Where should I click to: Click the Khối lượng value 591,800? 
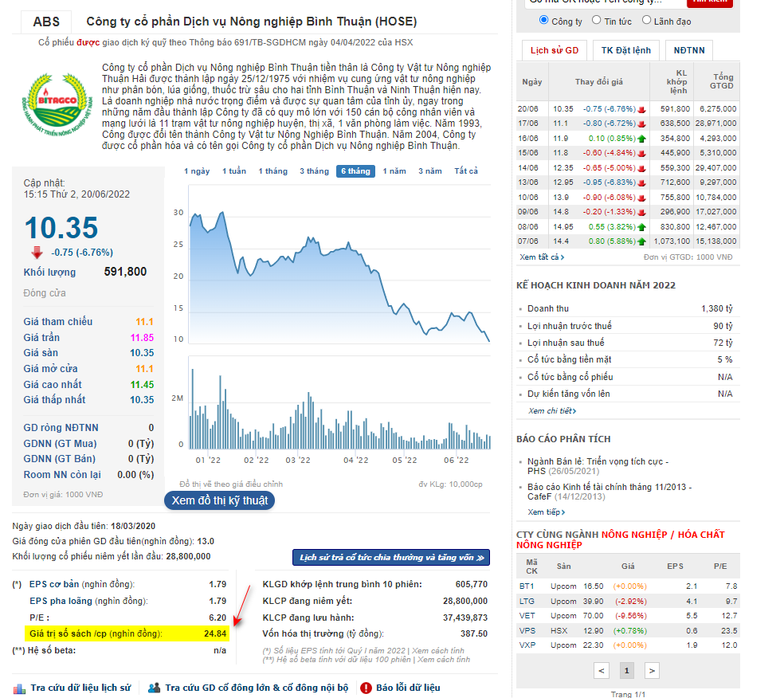[x=126, y=272]
